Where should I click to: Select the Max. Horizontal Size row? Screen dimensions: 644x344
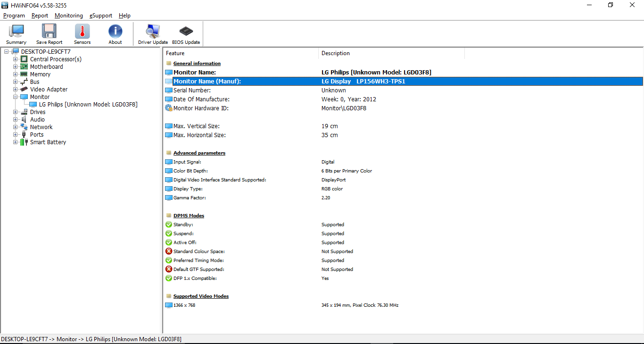tap(404, 135)
